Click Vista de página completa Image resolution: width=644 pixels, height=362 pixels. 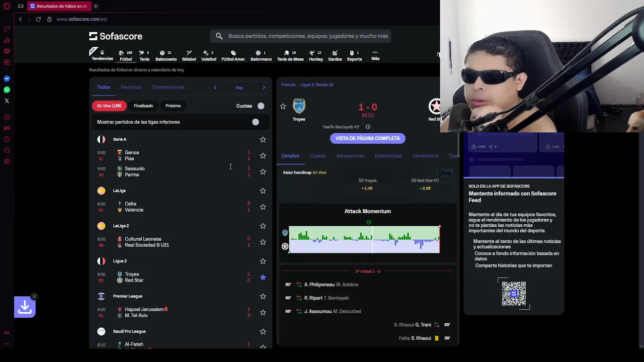click(368, 138)
